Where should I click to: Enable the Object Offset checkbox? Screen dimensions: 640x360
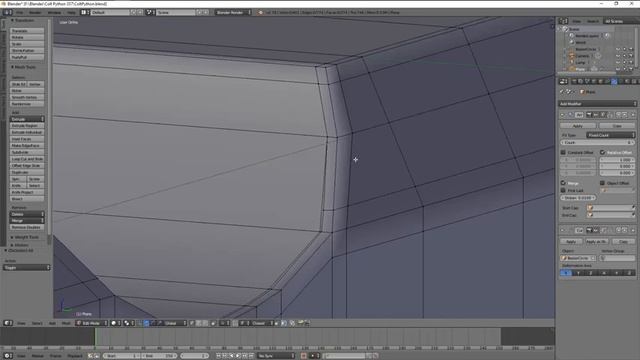(x=602, y=183)
